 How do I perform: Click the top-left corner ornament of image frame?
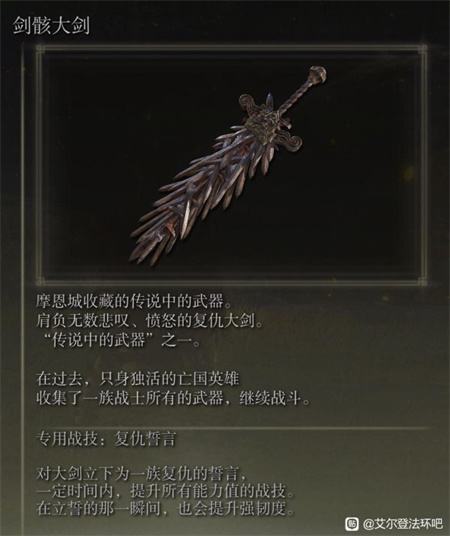tap(40, 50)
